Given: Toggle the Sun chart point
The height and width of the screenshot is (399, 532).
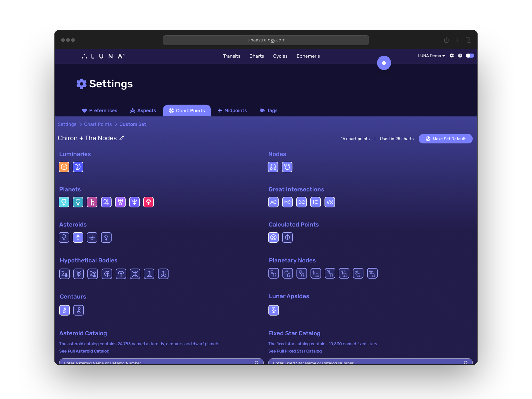Looking at the screenshot, I should tap(64, 167).
